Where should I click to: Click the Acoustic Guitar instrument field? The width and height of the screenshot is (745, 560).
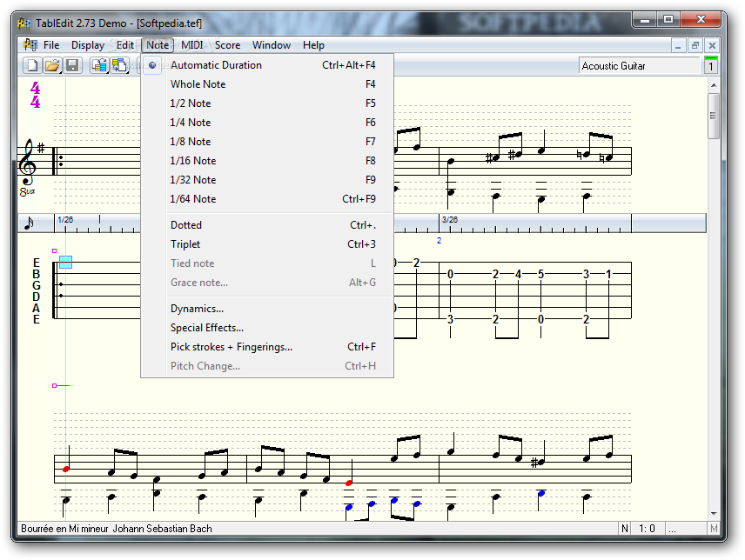pyautogui.click(x=639, y=66)
